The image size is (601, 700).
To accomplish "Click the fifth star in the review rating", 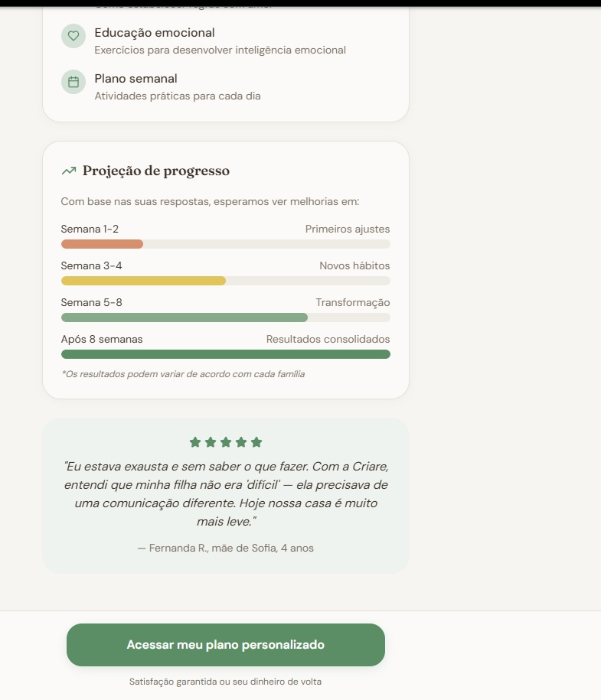I will [x=256, y=442].
